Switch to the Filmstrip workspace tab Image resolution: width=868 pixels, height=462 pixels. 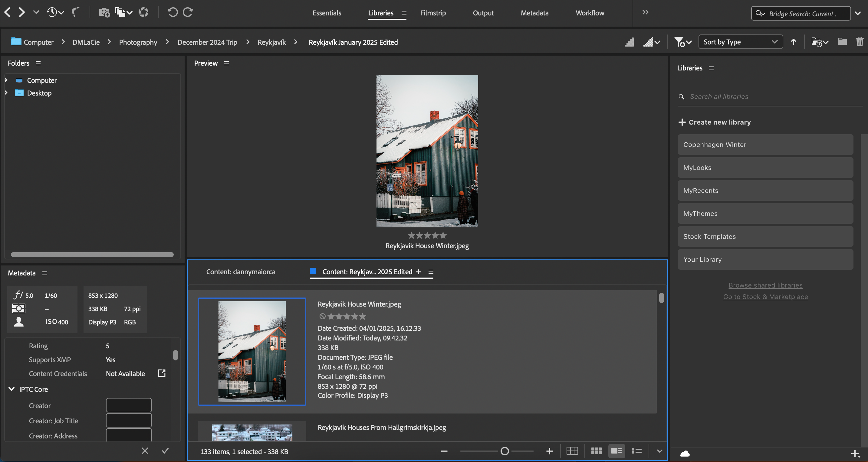click(433, 13)
